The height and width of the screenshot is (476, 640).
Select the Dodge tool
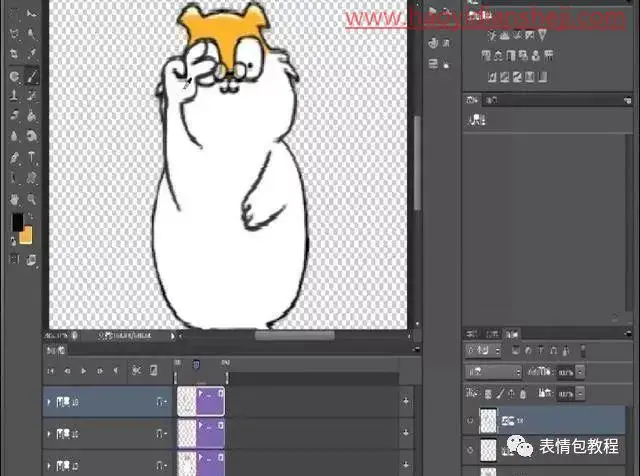pyautogui.click(x=31, y=136)
